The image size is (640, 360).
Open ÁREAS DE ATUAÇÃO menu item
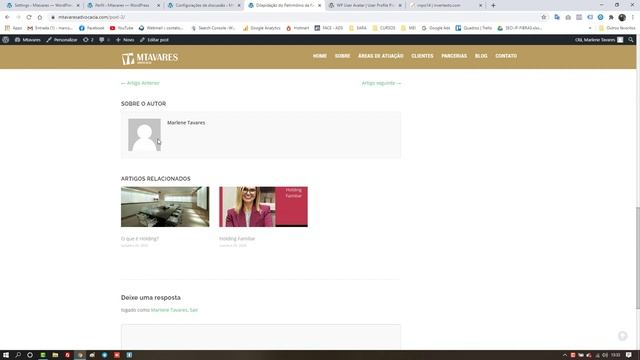[x=380, y=56]
